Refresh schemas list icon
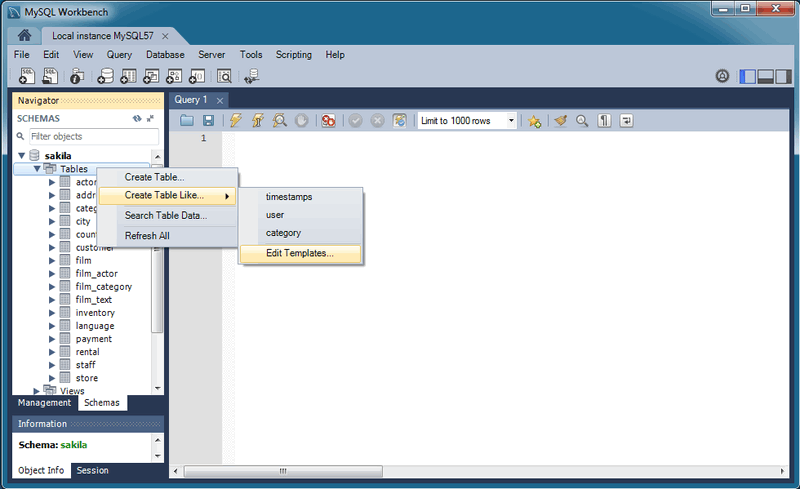The width and height of the screenshot is (800, 489). 137,118
